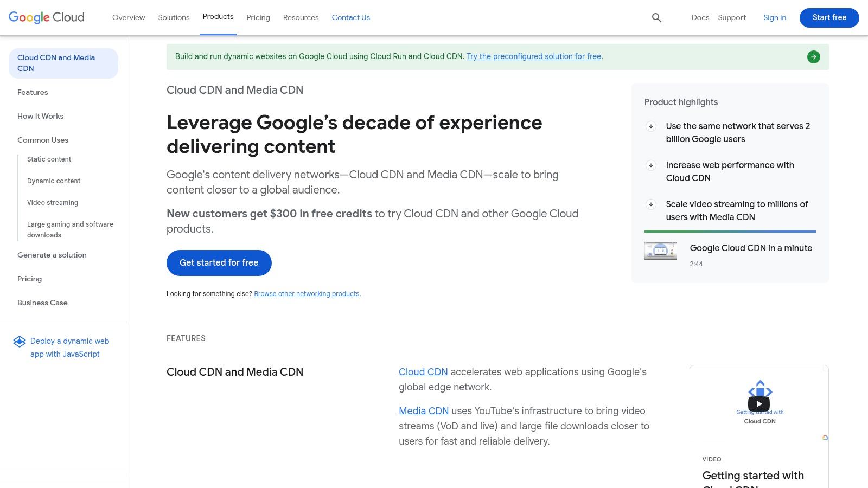Go to Features in the sidebar
This screenshot has height=488, width=868.
[x=33, y=92]
